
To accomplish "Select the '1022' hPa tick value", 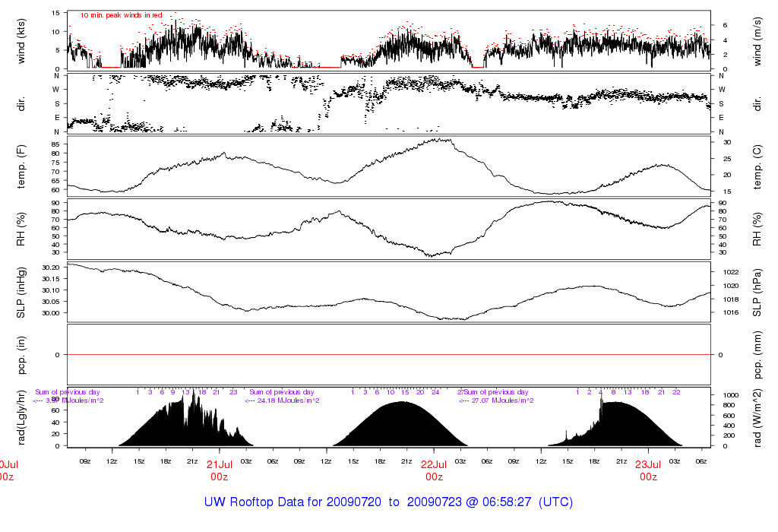I will (732, 272).
